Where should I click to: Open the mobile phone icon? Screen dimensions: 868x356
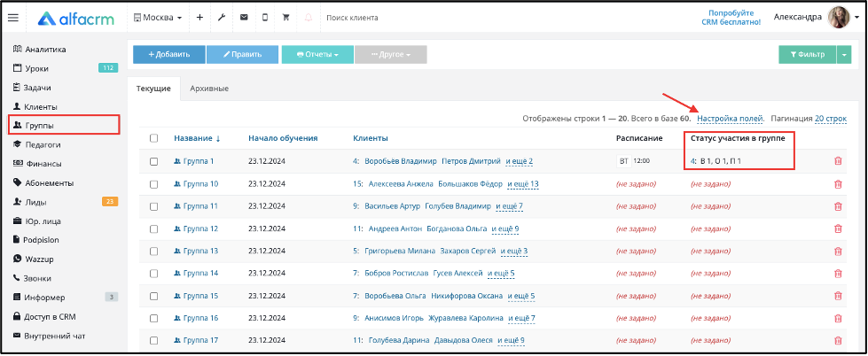click(x=264, y=18)
